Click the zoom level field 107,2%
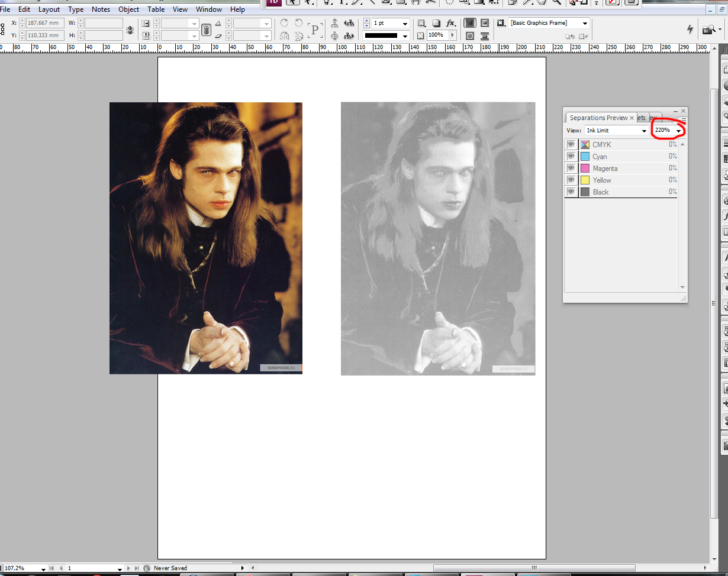The width and height of the screenshot is (728, 576). click(21, 568)
